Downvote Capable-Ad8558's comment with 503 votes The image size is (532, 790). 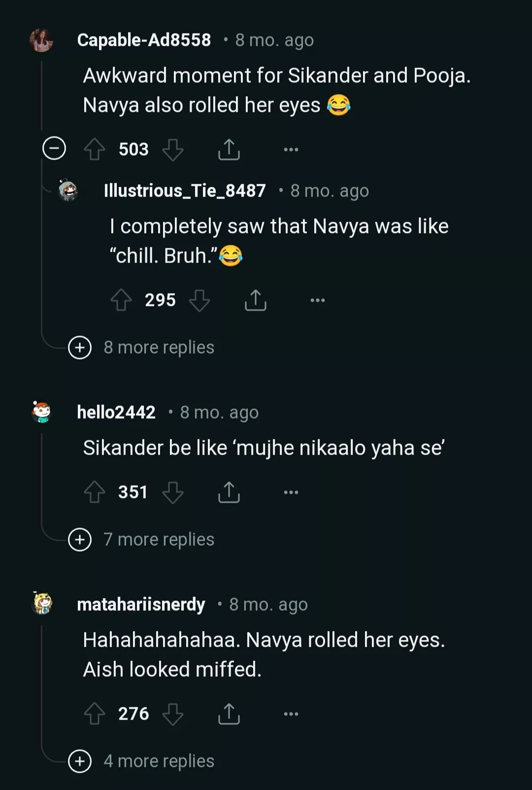(x=173, y=149)
